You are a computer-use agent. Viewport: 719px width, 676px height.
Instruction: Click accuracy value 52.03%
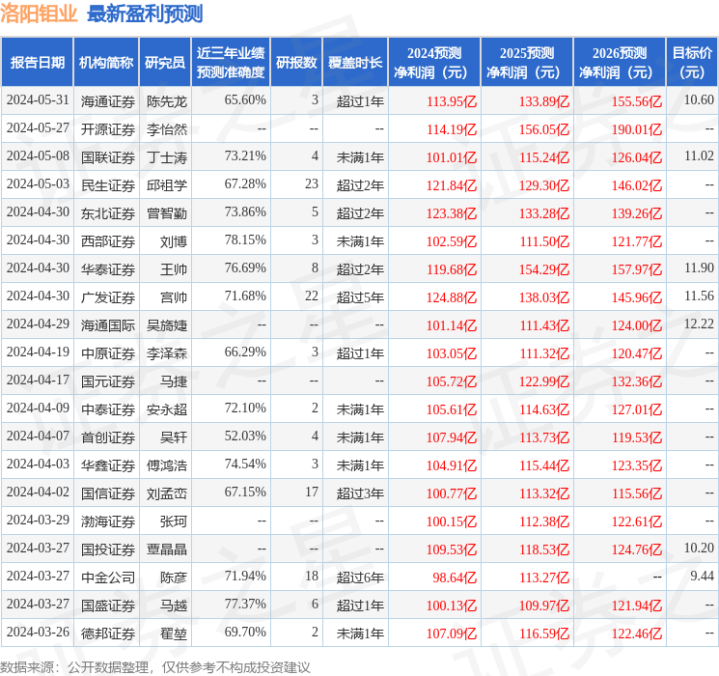coord(245,435)
